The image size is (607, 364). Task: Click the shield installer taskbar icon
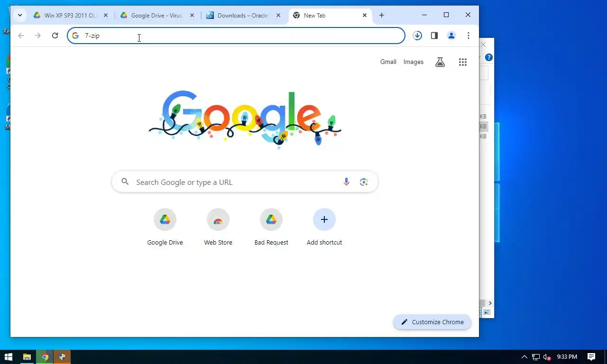pos(62,357)
